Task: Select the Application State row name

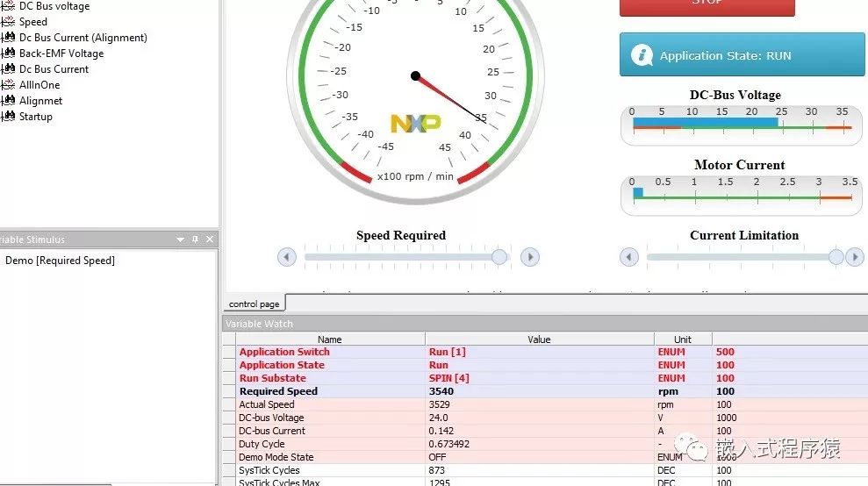Action: tap(282, 365)
